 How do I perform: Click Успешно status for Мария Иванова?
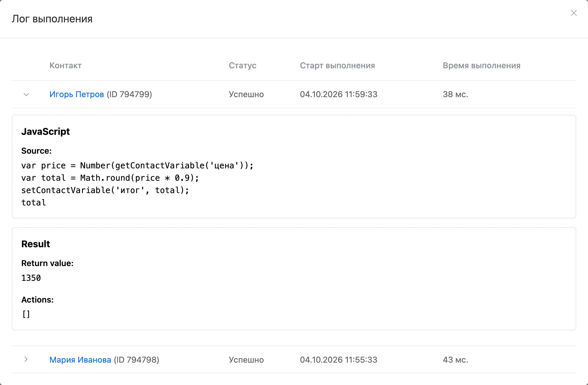coord(246,360)
